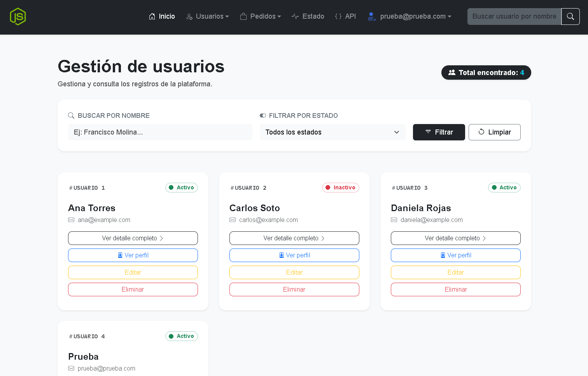The width and height of the screenshot is (588, 376).
Task: Delete user Daniela Rojas
Action: (x=456, y=289)
